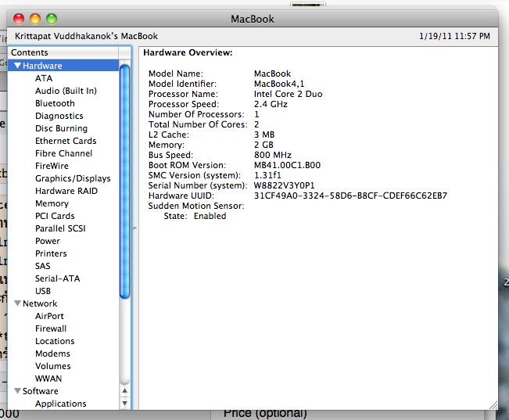This screenshot has width=509, height=420.
Task: Collapse the Hardware disclosure triangle
Action: (17, 66)
